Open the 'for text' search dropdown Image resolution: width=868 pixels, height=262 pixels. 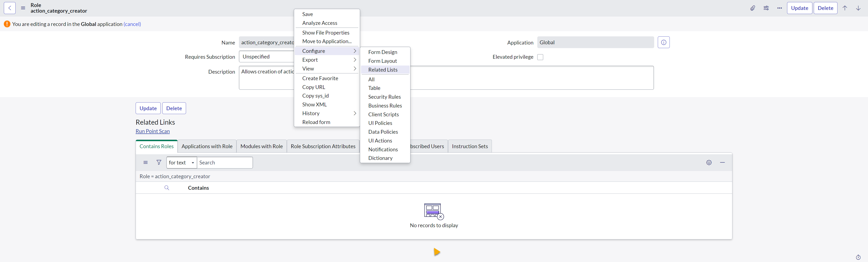pos(181,162)
